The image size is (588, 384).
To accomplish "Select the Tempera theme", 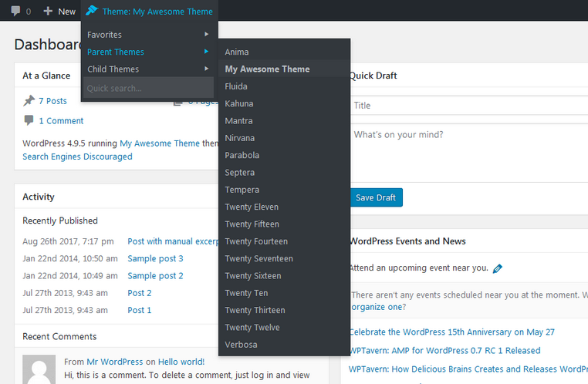I will tap(284, 190).
